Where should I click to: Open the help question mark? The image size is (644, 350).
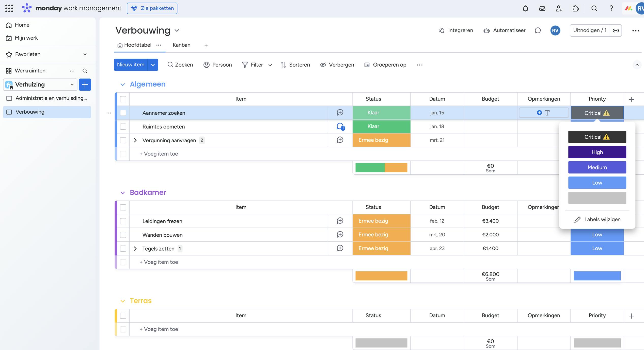611,8
